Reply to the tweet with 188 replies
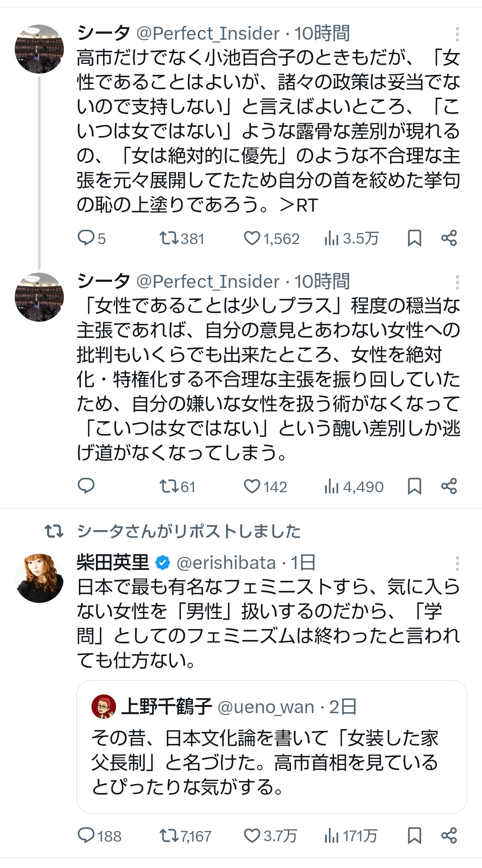 [x=86, y=835]
